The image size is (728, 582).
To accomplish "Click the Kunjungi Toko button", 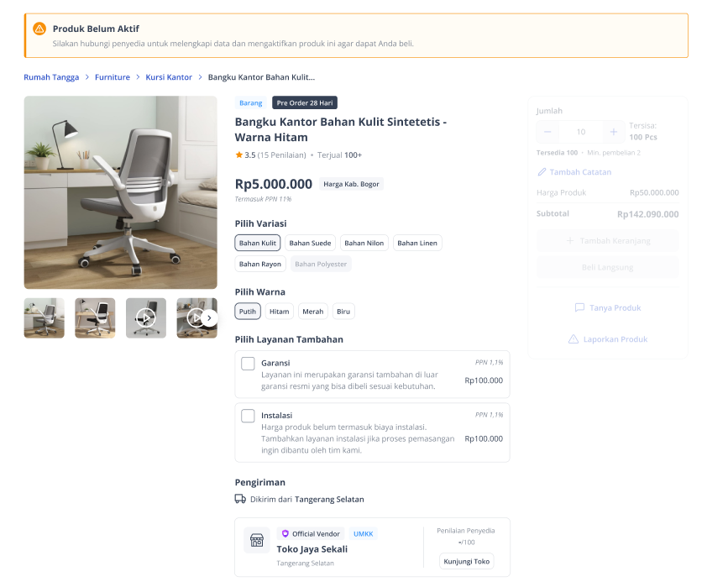I will [x=467, y=561].
